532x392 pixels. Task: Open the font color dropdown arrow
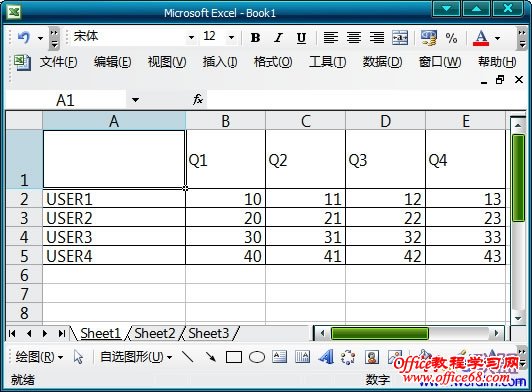coord(497,38)
